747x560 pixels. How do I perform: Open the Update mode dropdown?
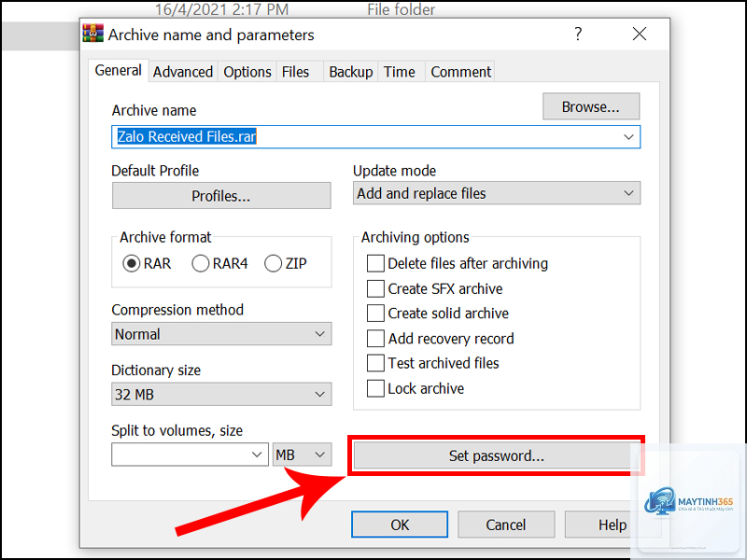pyautogui.click(x=497, y=193)
